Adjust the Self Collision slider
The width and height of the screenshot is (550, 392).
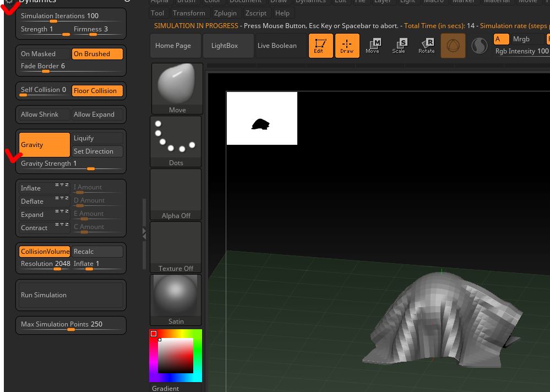[44, 91]
